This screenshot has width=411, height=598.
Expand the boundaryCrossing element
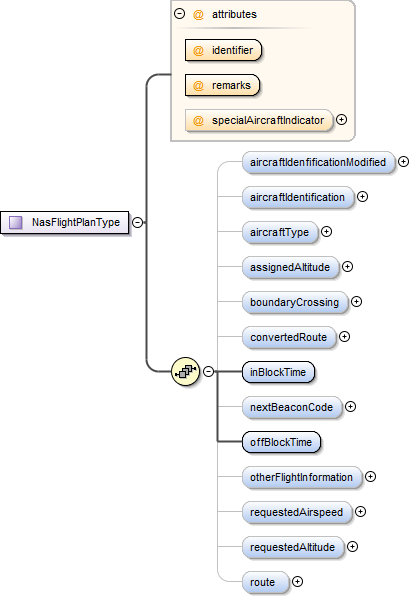pyautogui.click(x=356, y=302)
